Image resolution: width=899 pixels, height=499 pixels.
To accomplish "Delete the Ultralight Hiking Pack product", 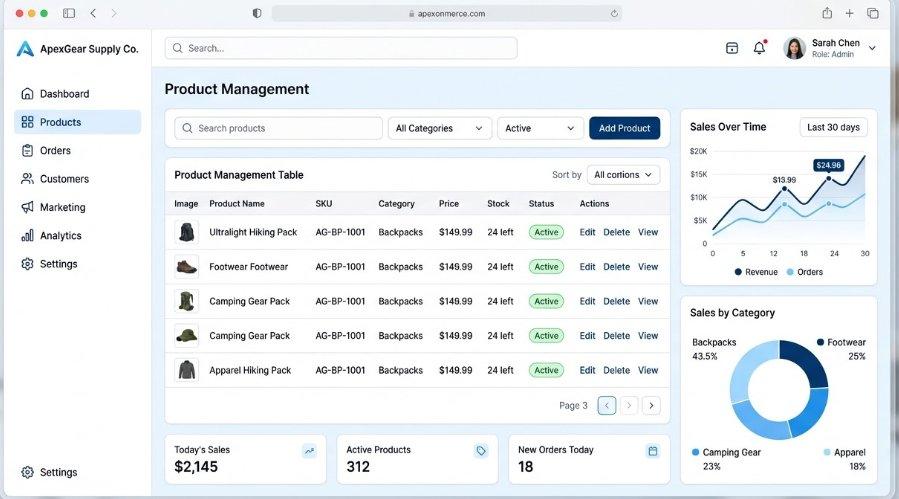I will pyautogui.click(x=616, y=232).
